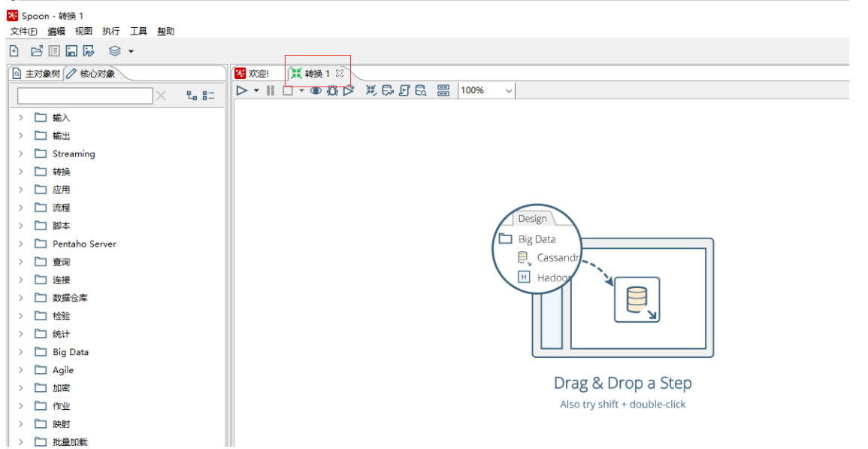Click the Streaming folder icon
This screenshot has width=868, height=449.
point(41,153)
